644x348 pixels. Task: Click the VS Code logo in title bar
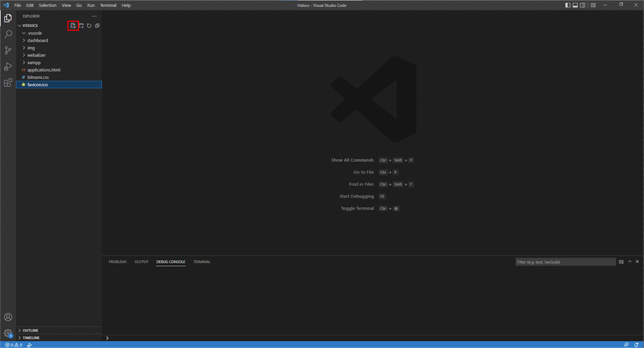pyautogui.click(x=6, y=5)
